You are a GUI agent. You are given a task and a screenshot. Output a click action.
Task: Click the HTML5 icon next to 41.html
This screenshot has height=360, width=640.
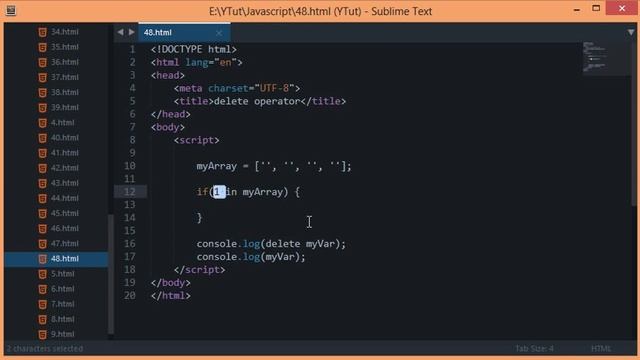pos(42,153)
